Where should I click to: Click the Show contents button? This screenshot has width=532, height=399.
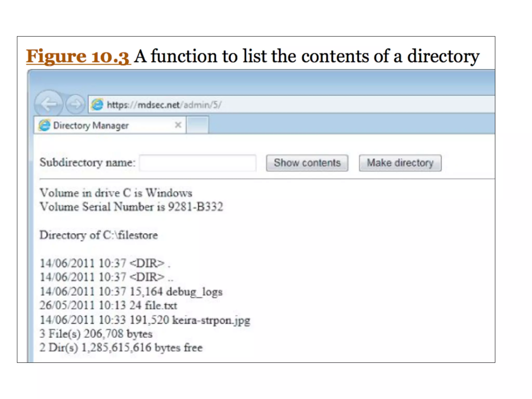tap(307, 163)
